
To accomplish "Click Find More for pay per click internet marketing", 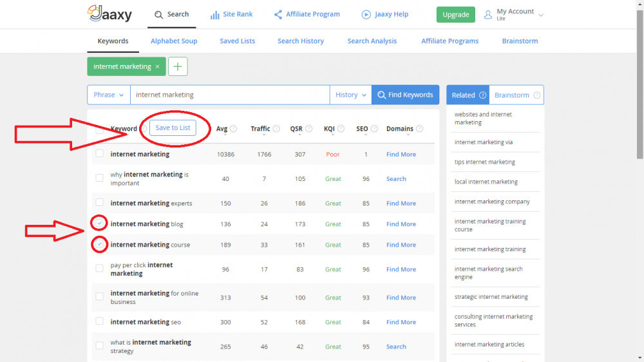I will tap(401, 269).
